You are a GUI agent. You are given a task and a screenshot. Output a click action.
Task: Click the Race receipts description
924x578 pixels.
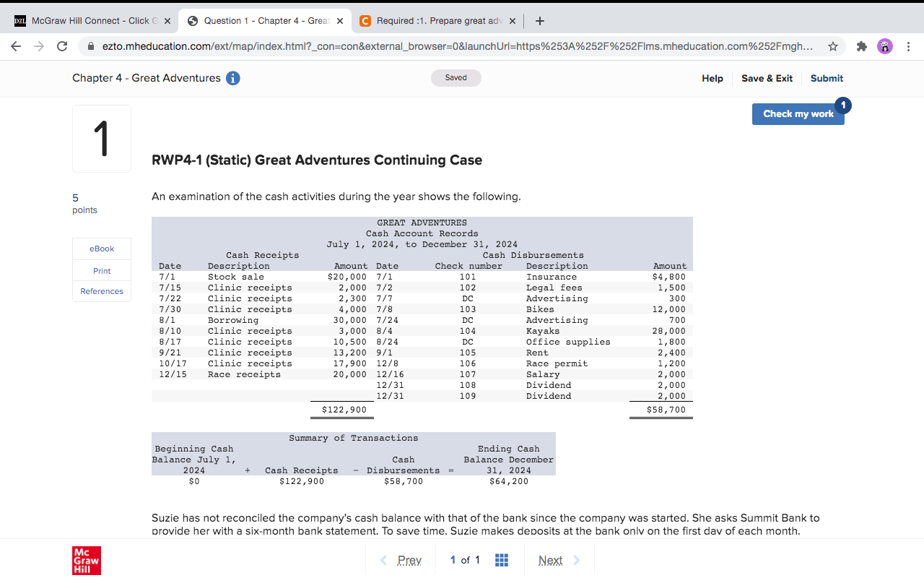click(245, 374)
